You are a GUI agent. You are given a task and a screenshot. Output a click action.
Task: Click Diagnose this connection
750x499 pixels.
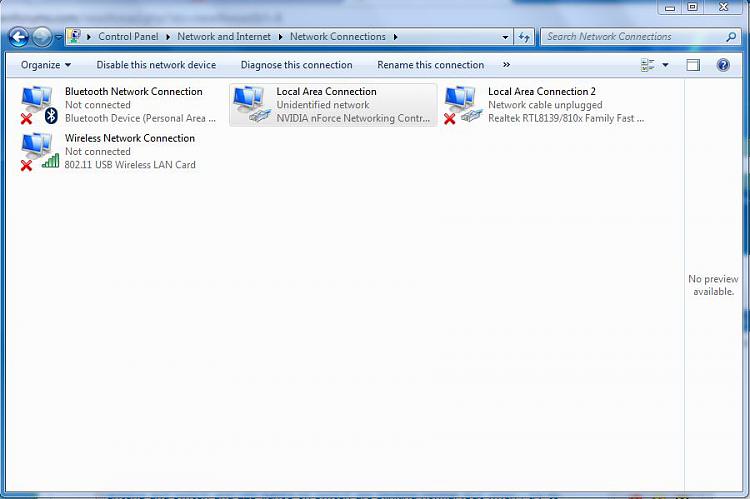coord(297,65)
